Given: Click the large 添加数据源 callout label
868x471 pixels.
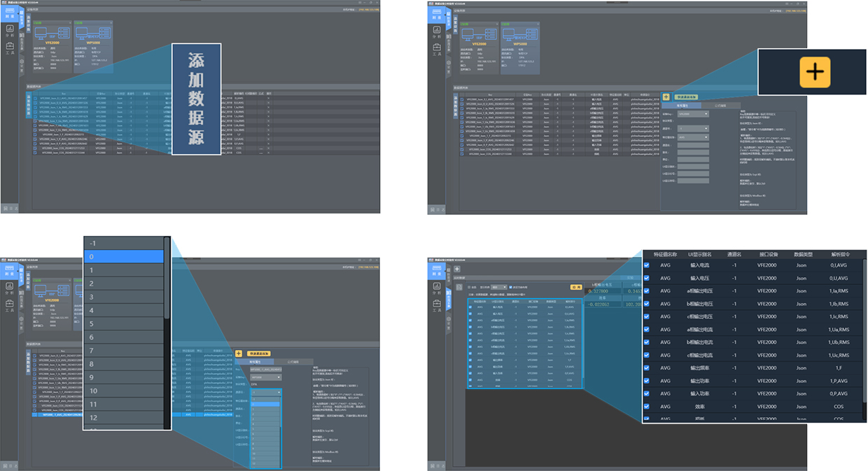Looking at the screenshot, I should coord(197,99).
